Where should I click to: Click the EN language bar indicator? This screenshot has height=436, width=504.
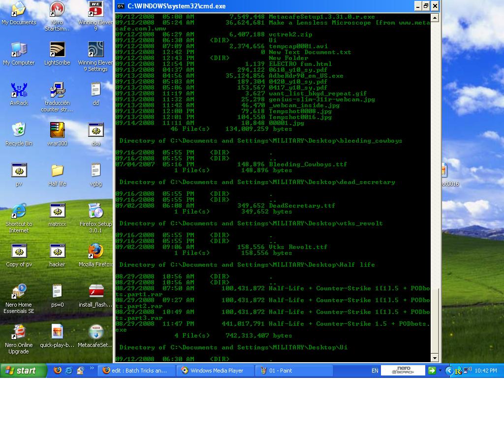(x=375, y=371)
